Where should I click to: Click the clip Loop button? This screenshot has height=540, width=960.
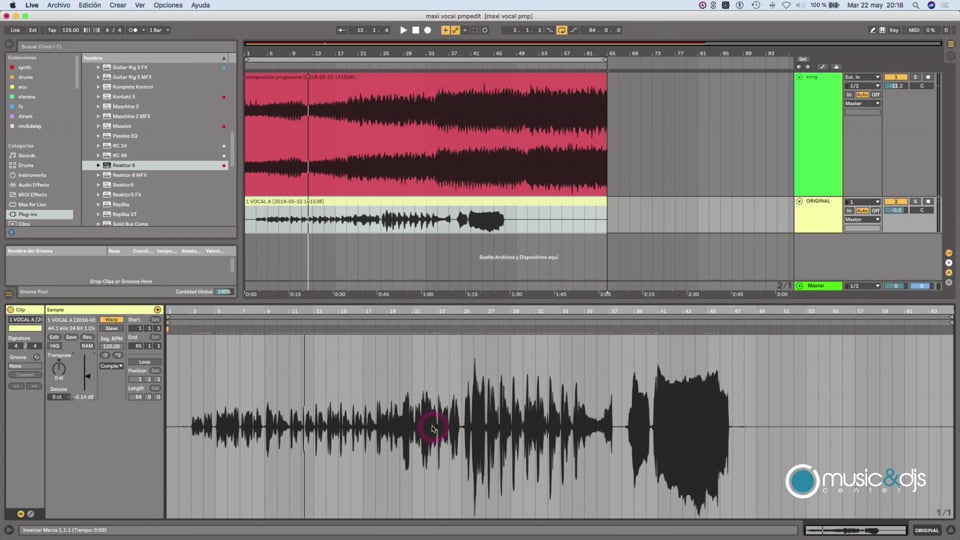[144, 362]
